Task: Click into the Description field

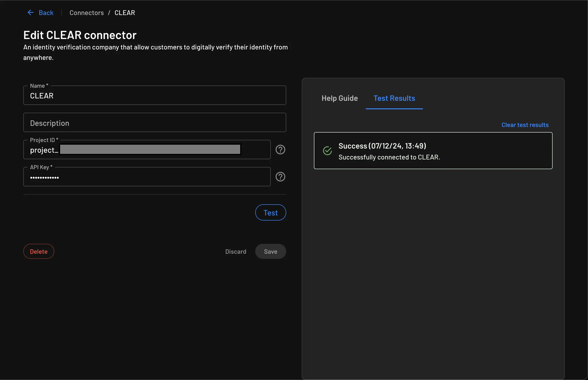Action: pyautogui.click(x=155, y=123)
